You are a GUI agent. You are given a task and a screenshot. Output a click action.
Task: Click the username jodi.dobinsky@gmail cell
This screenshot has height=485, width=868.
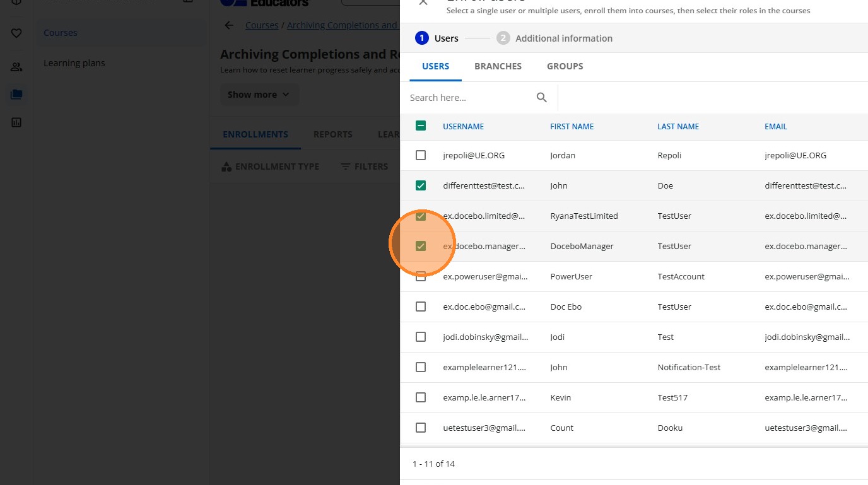486,337
